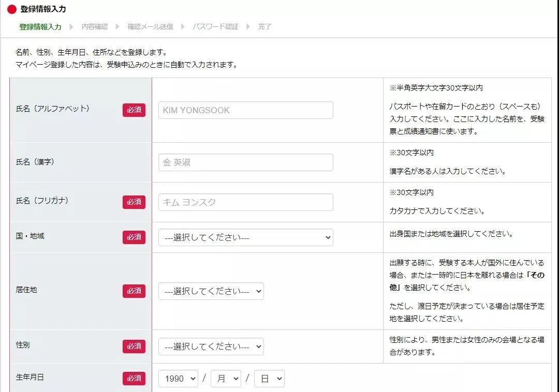
Task: Select the 完了 step
Action: click(264, 27)
